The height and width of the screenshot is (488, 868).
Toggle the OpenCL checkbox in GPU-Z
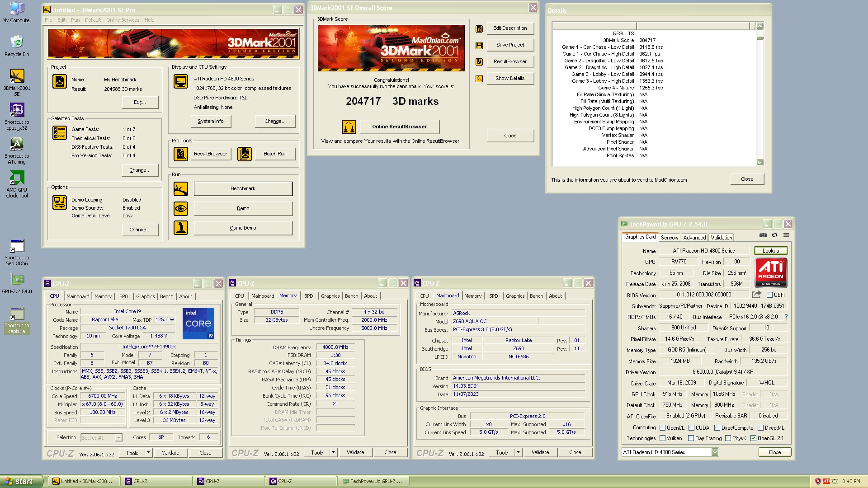[662, 428]
